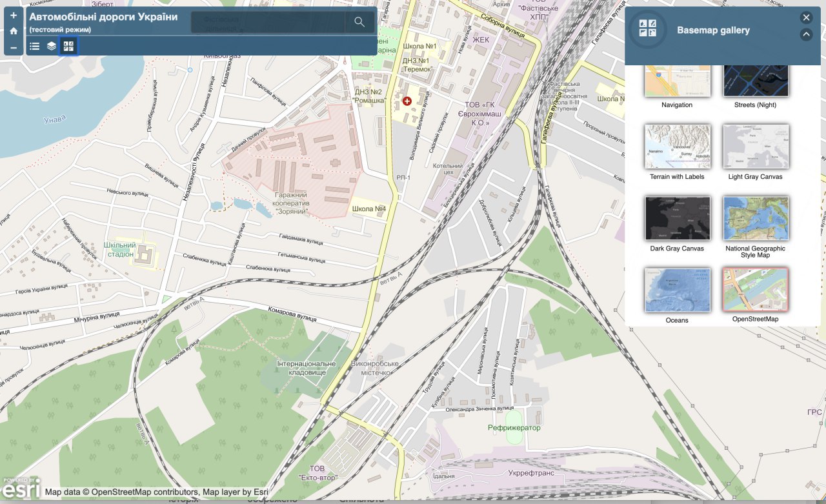The width and height of the screenshot is (826, 504).
Task: Click the 'Гетьманська вулиця' street label
Action: [x=301, y=257]
